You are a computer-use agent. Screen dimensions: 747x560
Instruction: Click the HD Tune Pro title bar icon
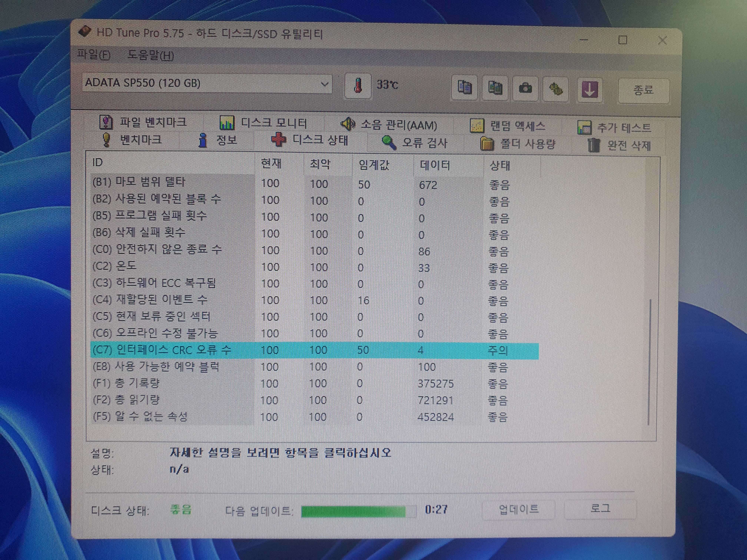85,32
